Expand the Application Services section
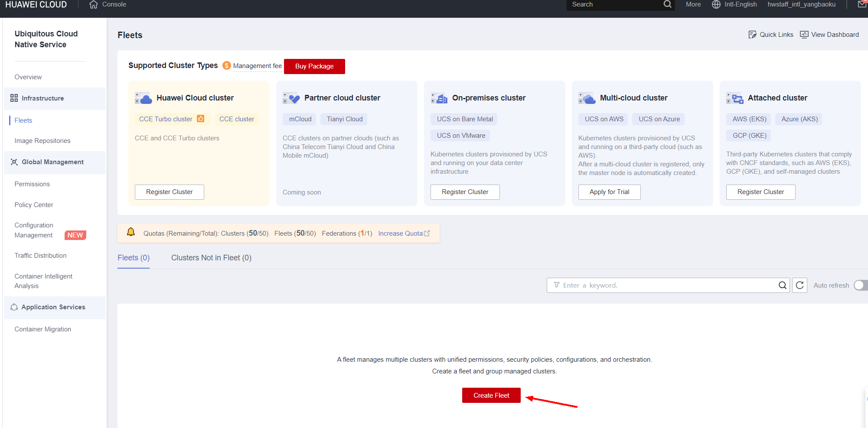 [53, 307]
